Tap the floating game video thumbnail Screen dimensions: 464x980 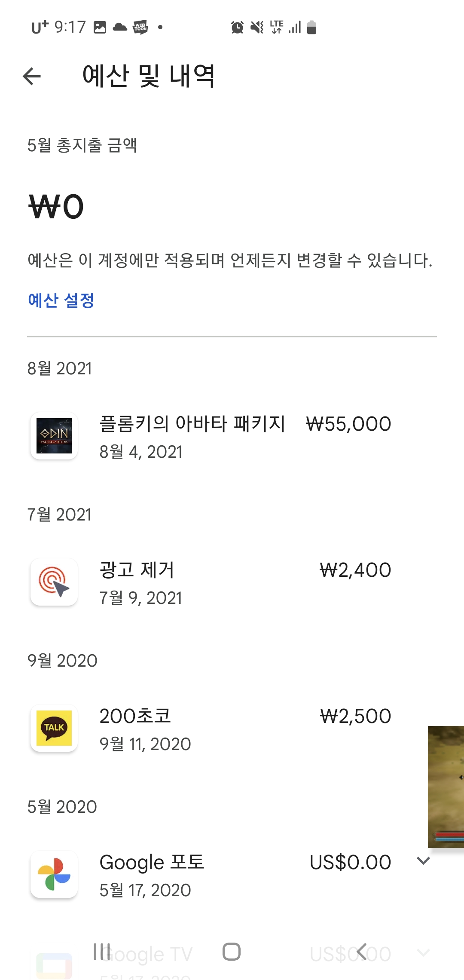(x=446, y=787)
